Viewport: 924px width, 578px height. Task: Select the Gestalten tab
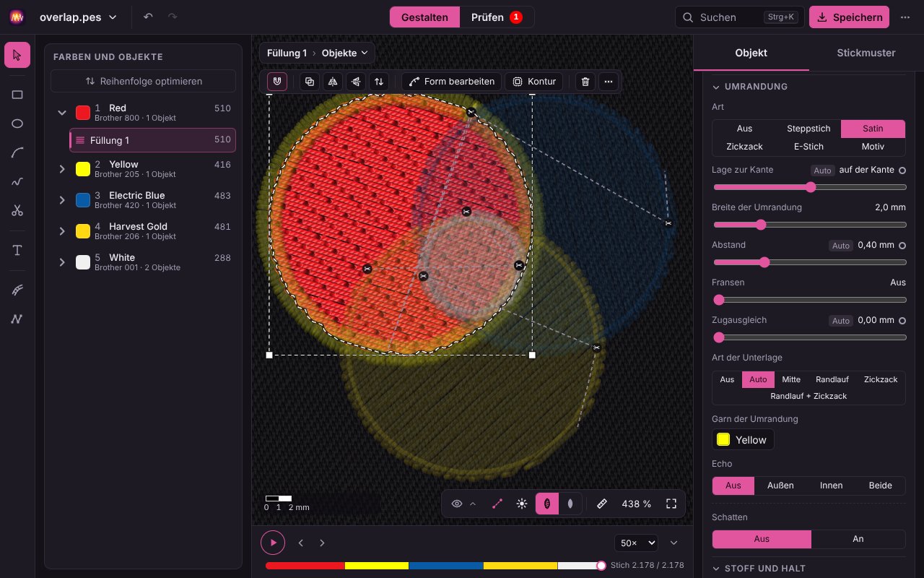pyautogui.click(x=424, y=17)
